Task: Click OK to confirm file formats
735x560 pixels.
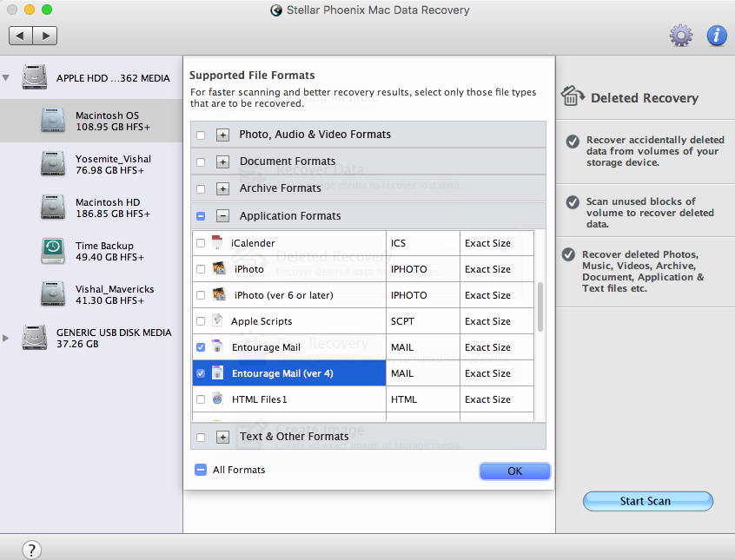Action: point(514,471)
